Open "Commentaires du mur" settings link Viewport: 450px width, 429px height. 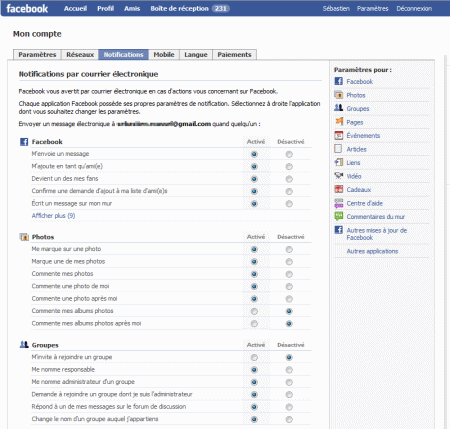(x=376, y=217)
